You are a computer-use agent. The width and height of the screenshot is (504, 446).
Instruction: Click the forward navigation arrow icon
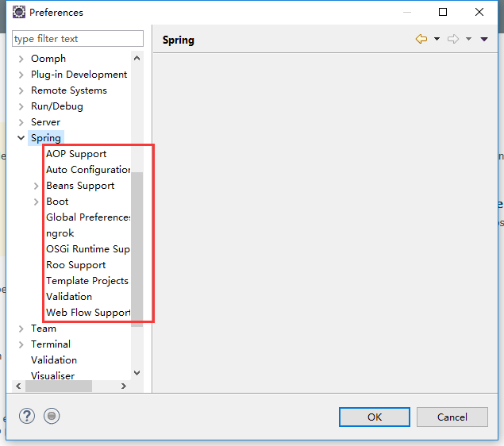[453, 39]
